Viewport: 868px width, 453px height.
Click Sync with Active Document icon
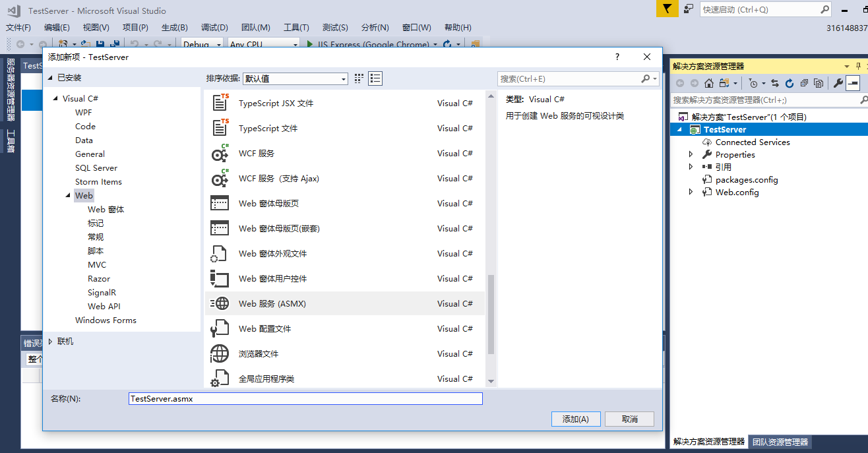(x=775, y=83)
